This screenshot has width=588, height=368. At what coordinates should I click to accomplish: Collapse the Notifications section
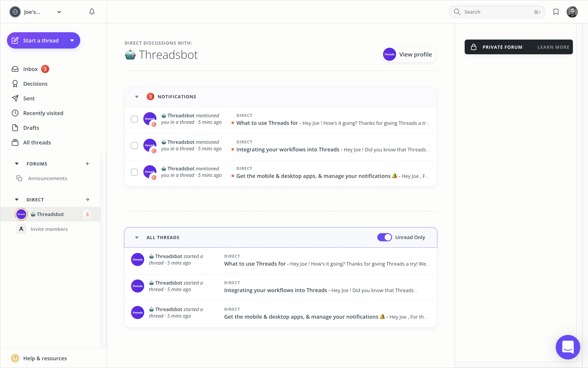pyautogui.click(x=137, y=97)
